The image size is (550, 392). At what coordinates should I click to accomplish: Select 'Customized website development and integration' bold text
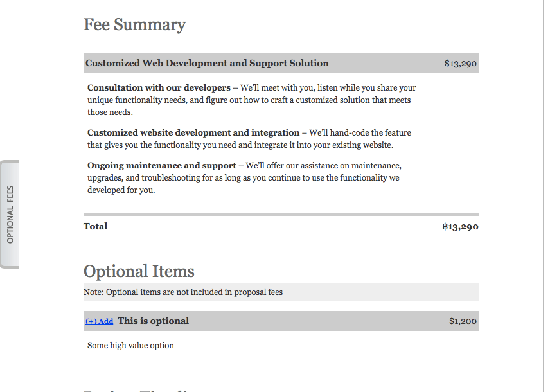tap(193, 132)
